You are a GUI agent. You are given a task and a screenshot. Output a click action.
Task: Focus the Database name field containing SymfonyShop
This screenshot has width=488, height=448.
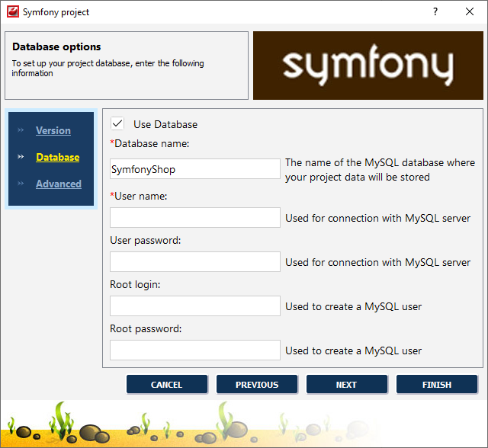[x=195, y=169]
